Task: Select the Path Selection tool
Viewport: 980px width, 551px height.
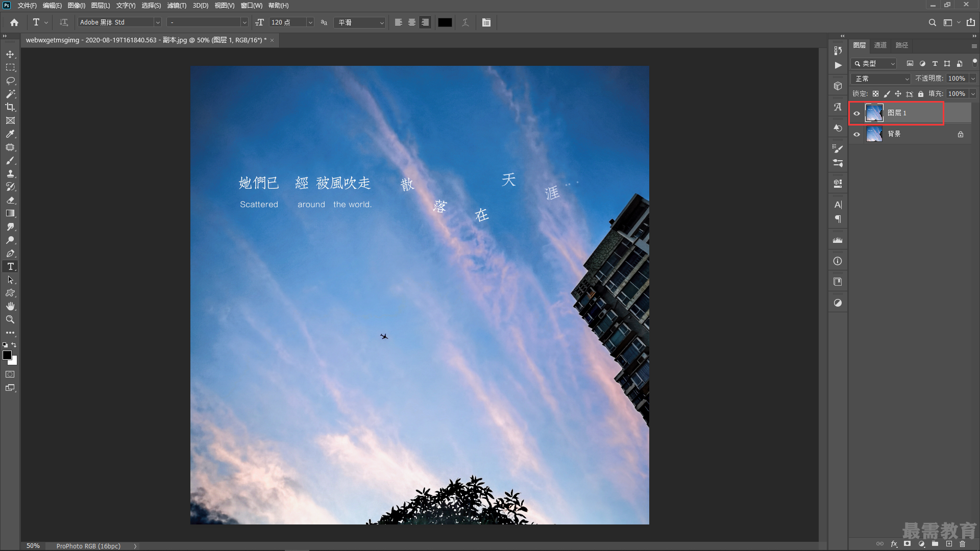Action: point(10,280)
